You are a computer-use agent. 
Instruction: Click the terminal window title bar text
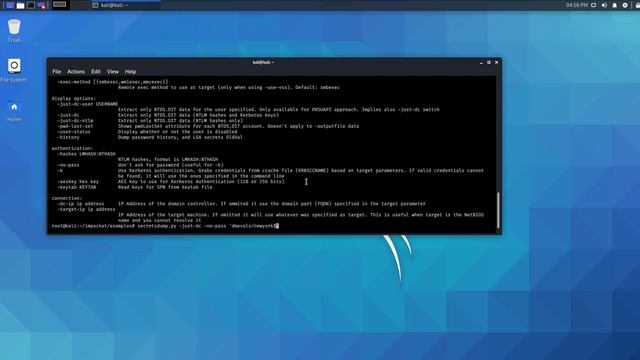click(x=262, y=62)
